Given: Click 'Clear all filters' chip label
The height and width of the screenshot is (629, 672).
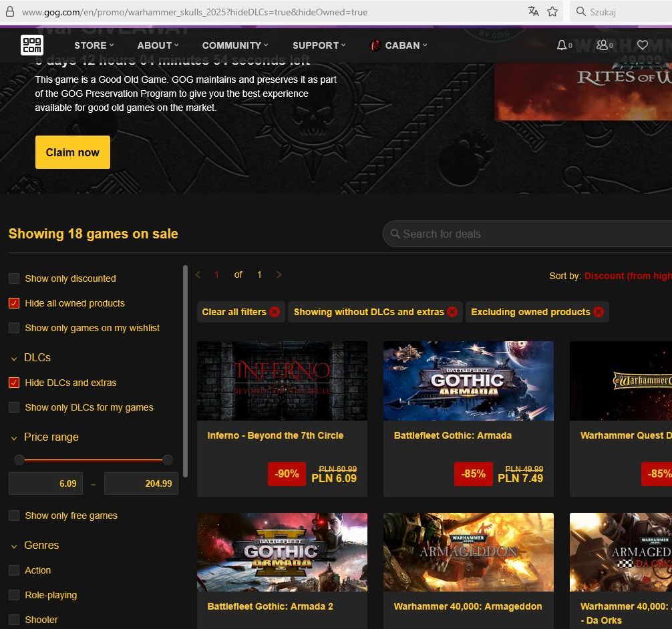Looking at the screenshot, I should pyautogui.click(x=234, y=312).
